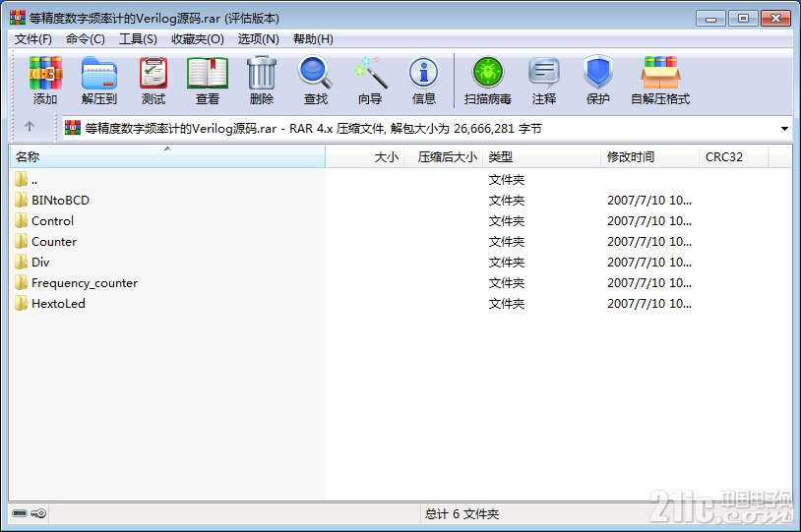Sort by Size (大小) column header
The width and height of the screenshot is (801, 532).
(x=365, y=156)
